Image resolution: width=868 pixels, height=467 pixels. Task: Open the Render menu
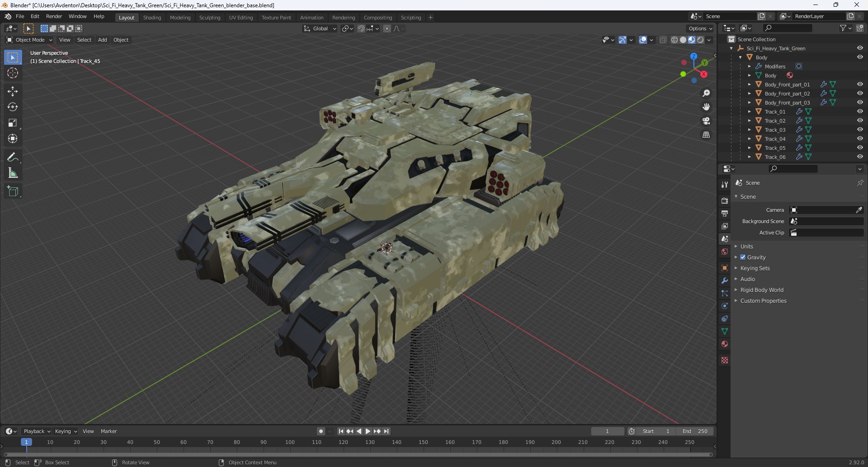coord(54,16)
